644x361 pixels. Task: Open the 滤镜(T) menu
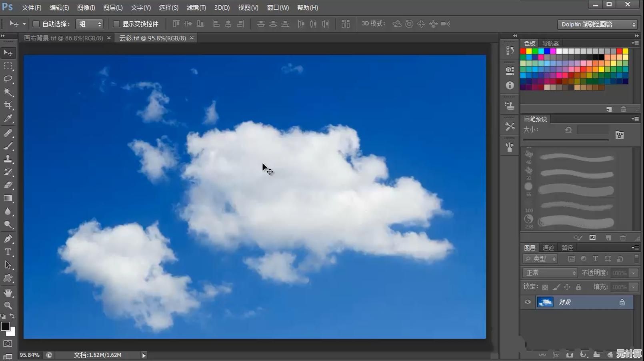[196, 8]
